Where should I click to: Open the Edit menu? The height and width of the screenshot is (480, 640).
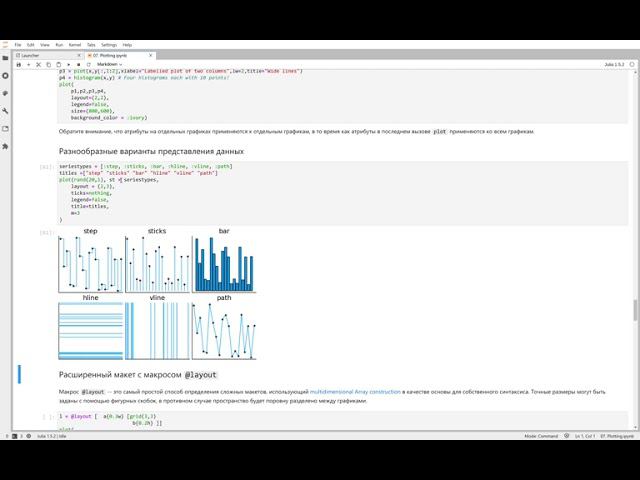click(31, 45)
